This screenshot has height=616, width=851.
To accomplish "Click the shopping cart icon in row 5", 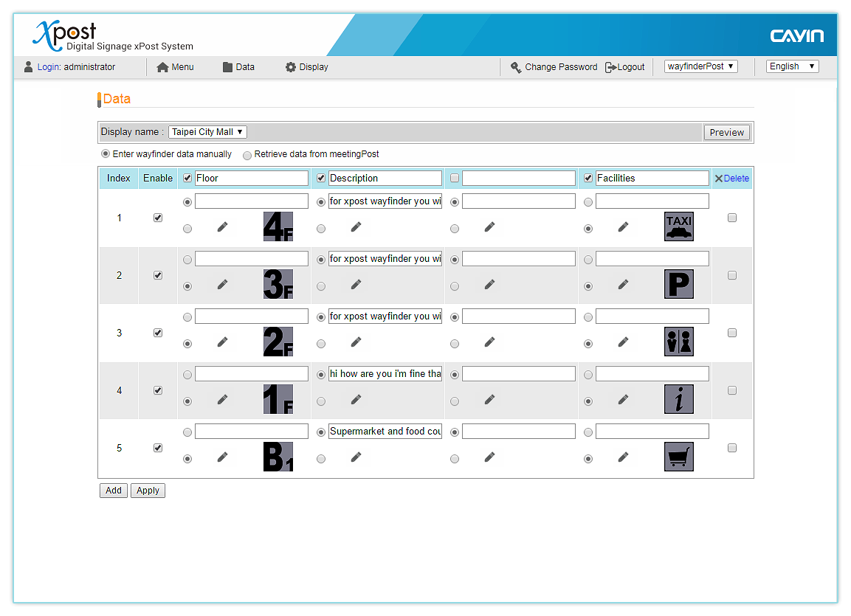I will coord(678,456).
